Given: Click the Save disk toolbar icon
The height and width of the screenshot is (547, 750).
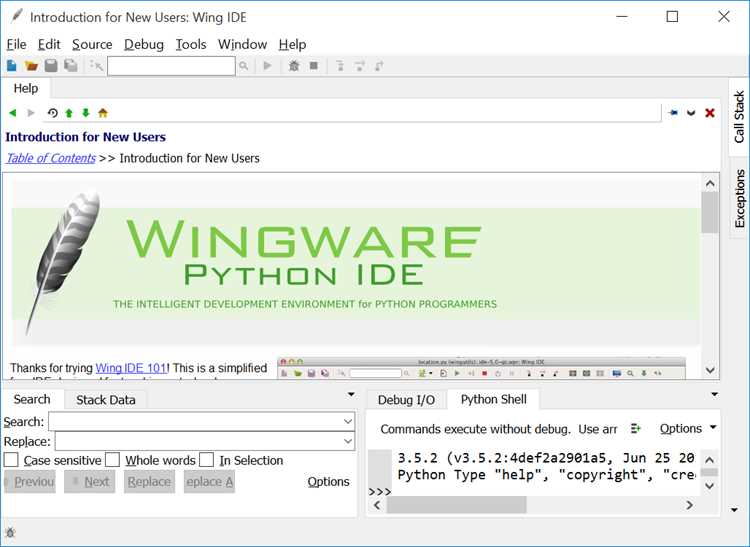Looking at the screenshot, I should click(51, 66).
